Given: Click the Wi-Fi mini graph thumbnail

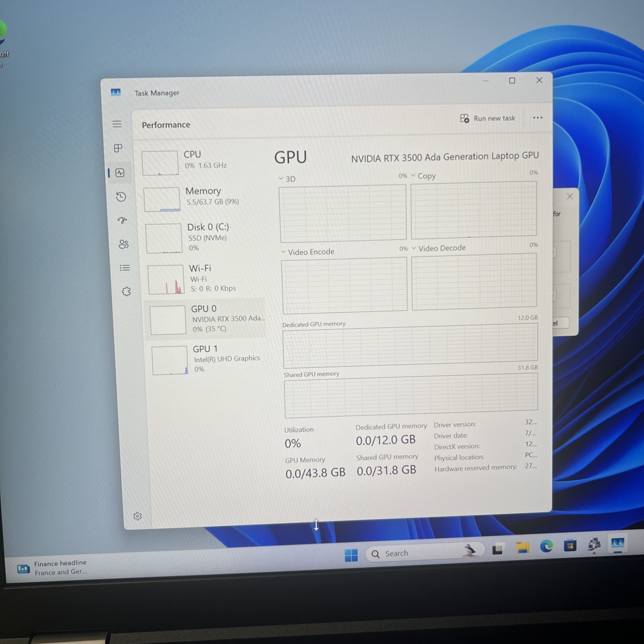Looking at the screenshot, I should 166,280.
